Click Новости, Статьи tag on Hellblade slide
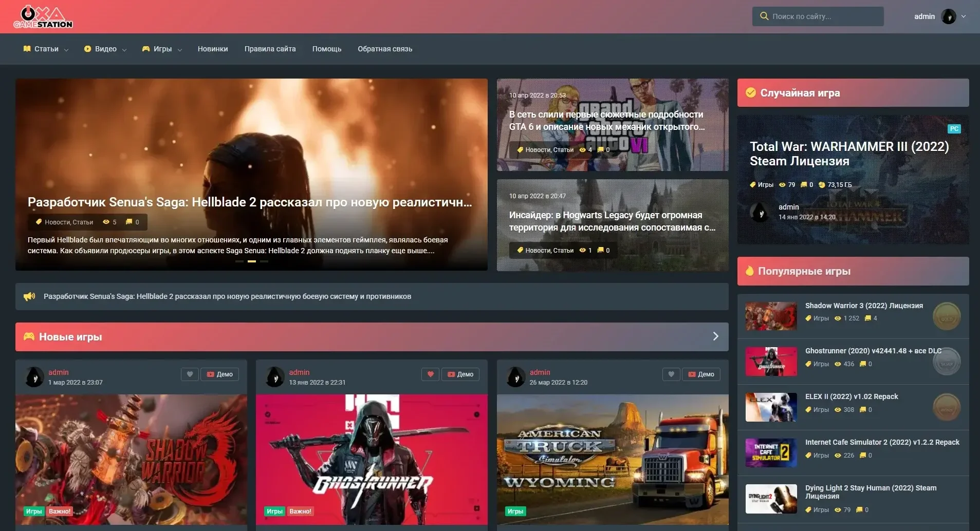This screenshot has height=531, width=980. 69,222
